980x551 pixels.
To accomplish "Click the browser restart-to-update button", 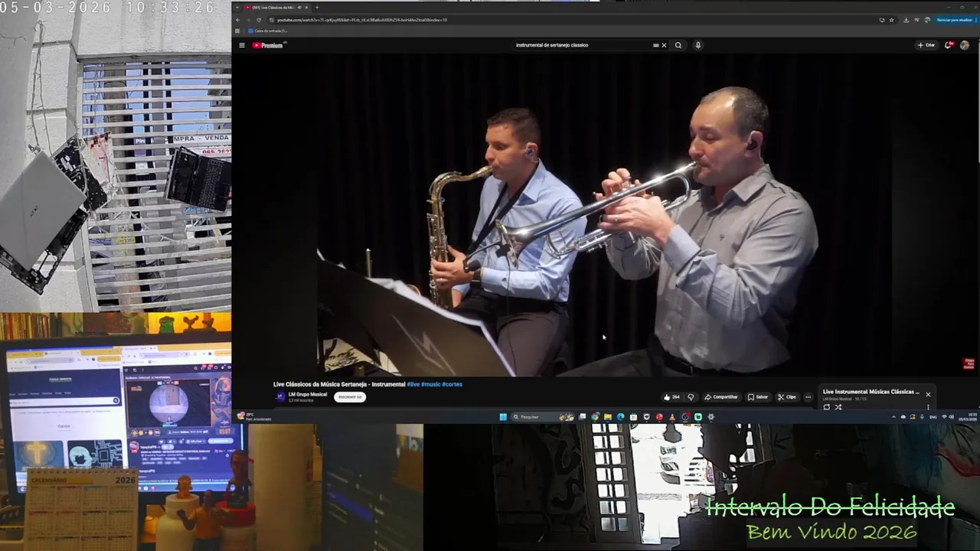I will coord(954,20).
